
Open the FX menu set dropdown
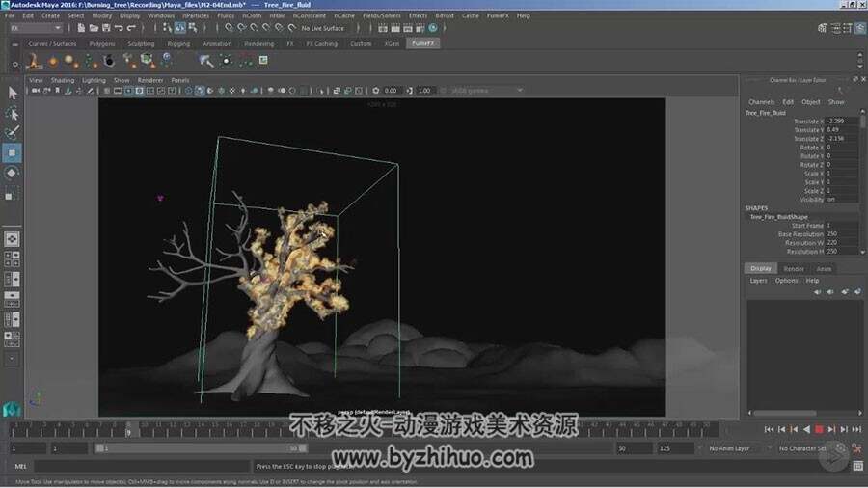[35, 28]
